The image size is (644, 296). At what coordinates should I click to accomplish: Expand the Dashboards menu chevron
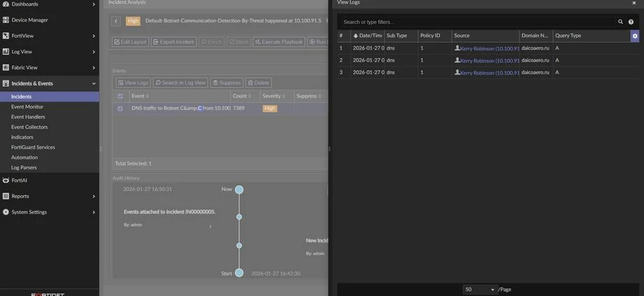(94, 4)
